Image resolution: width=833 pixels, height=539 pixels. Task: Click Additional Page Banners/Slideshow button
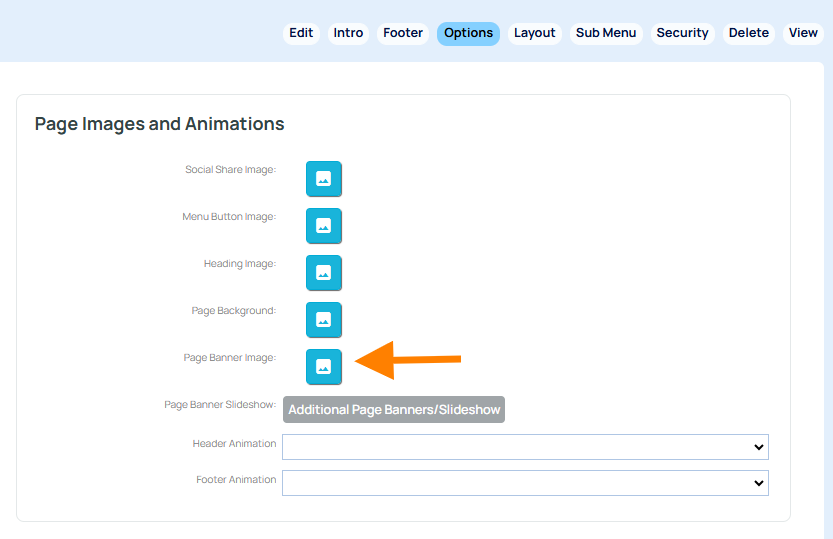(394, 410)
